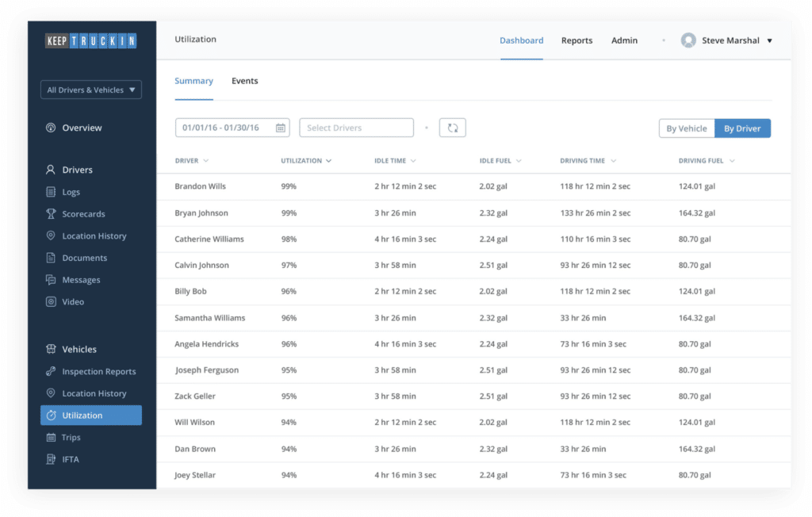Click the Inspection Reports wrench icon
Image resolution: width=812 pixels, height=517 pixels.
[51, 372]
